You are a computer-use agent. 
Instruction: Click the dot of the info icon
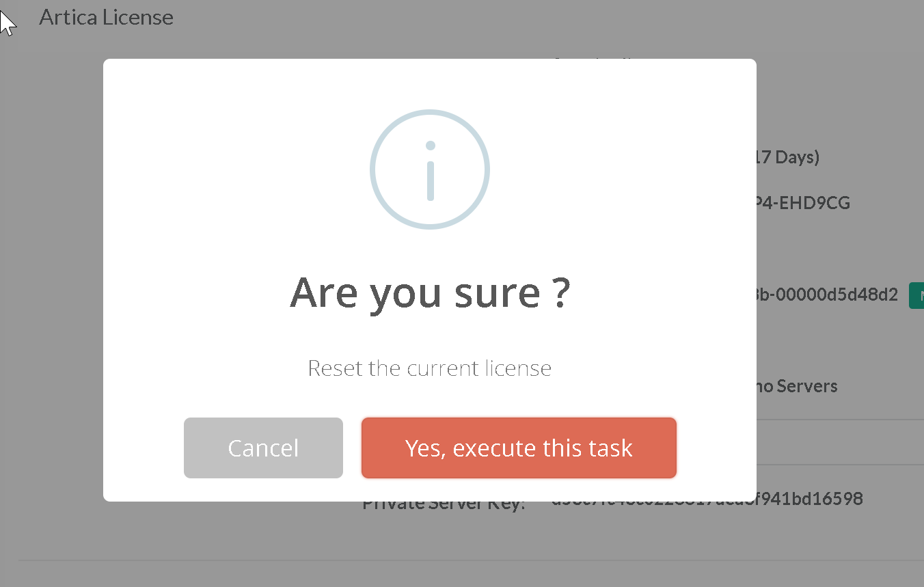(430, 146)
